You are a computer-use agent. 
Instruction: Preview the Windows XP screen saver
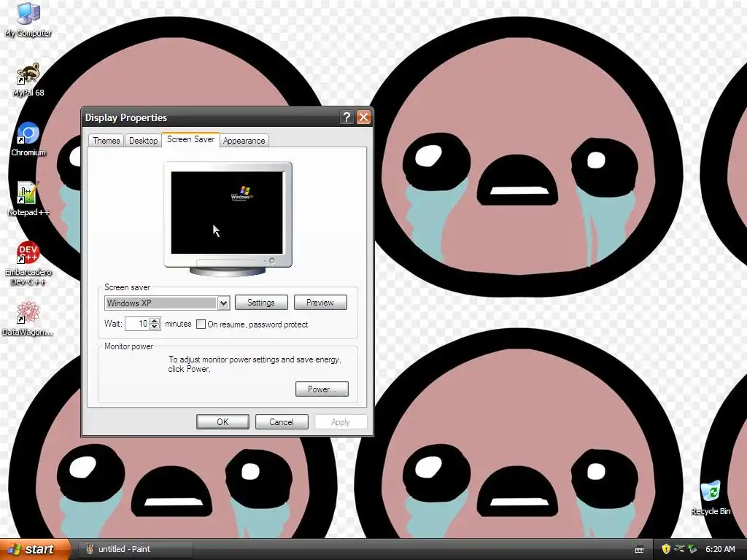pyautogui.click(x=320, y=303)
